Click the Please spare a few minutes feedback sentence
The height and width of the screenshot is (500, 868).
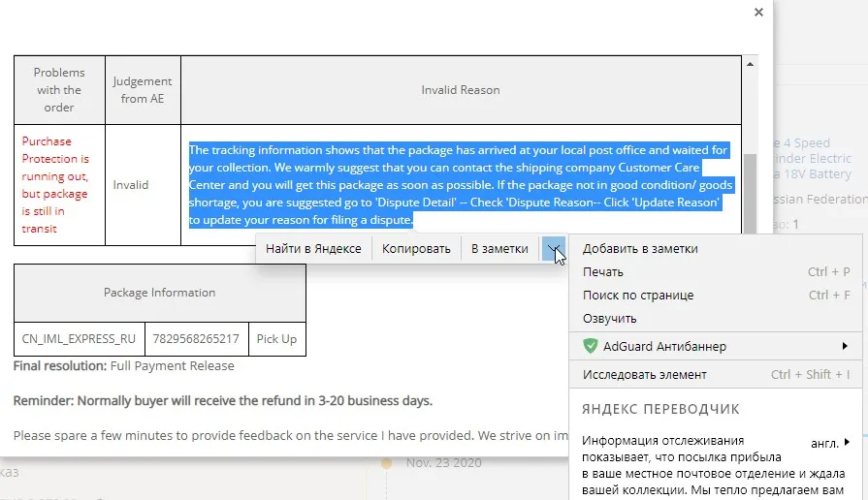(291, 436)
